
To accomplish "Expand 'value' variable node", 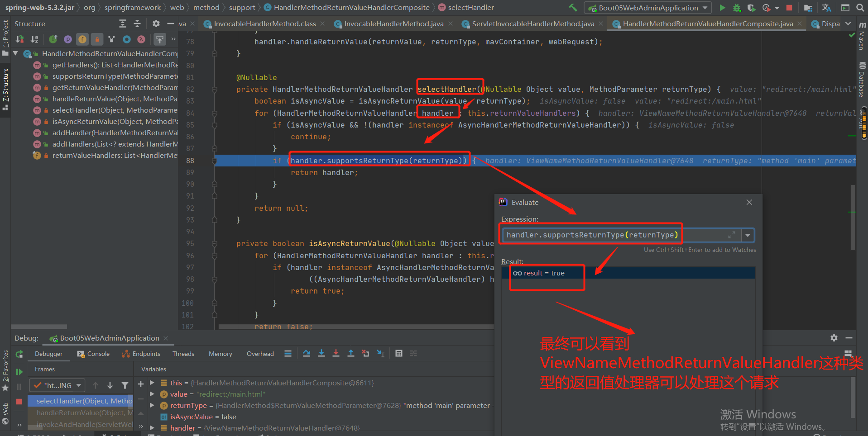I will coord(152,394).
